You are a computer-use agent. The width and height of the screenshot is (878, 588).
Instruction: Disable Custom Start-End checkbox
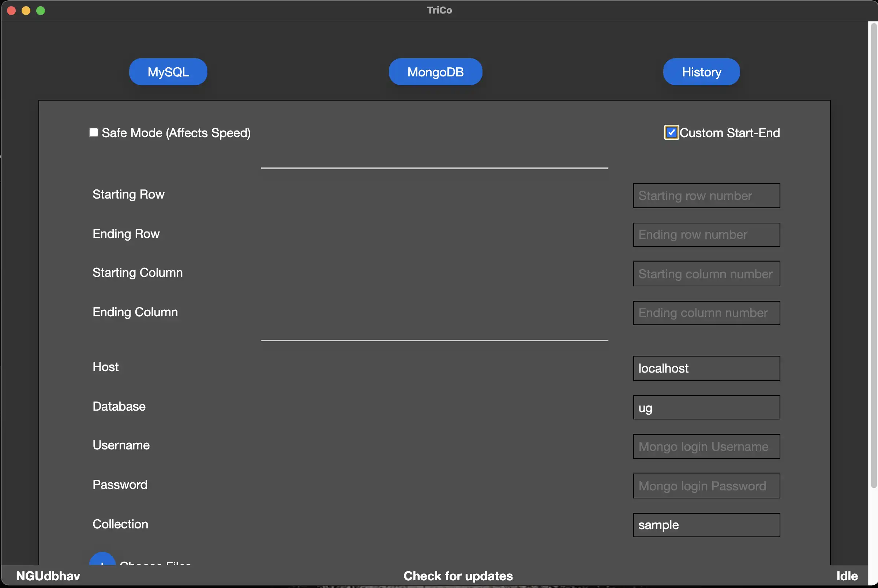[x=671, y=132]
